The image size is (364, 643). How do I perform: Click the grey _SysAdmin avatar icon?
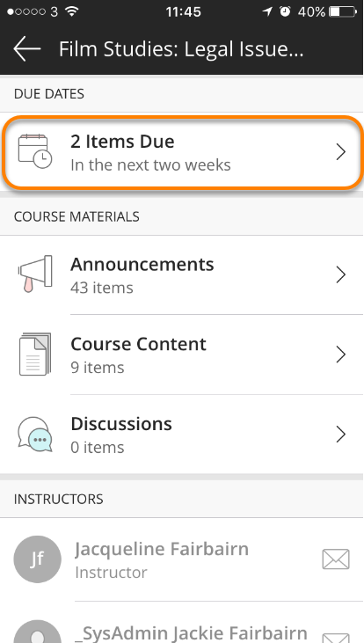click(37, 632)
